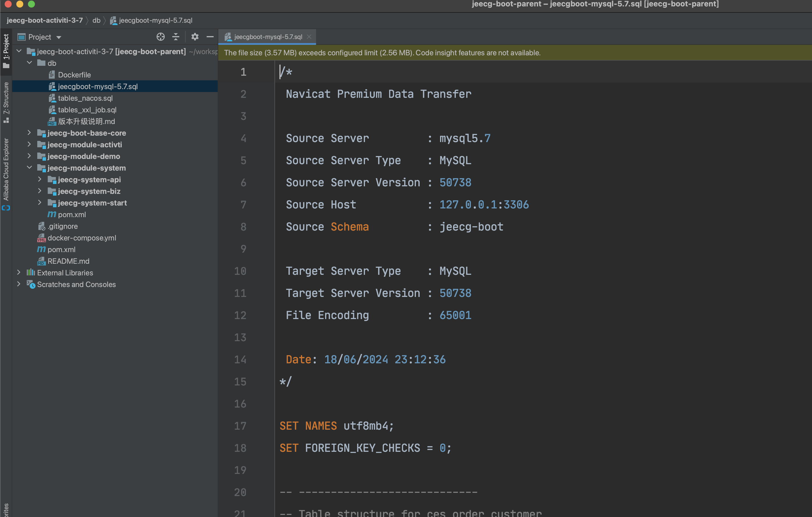Click the jeecg-module-demo module folder icon
Viewport: 812px width, 517px height.
pos(42,157)
